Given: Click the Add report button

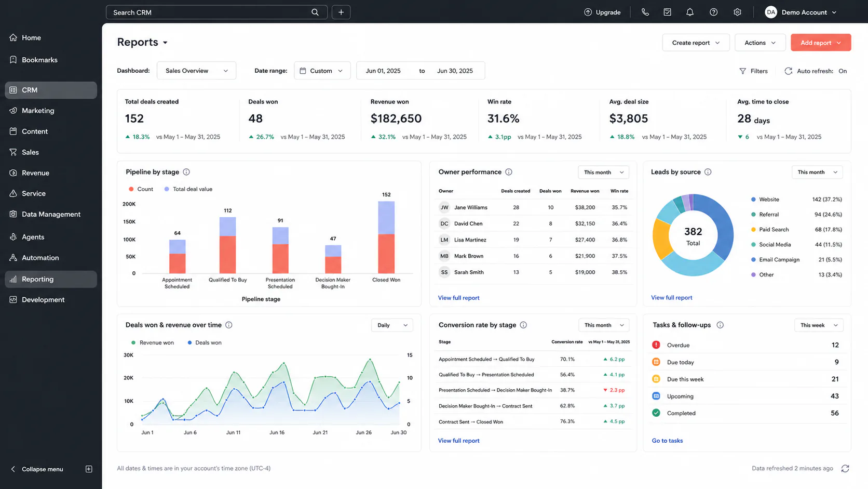Looking at the screenshot, I should pyautogui.click(x=821, y=43).
